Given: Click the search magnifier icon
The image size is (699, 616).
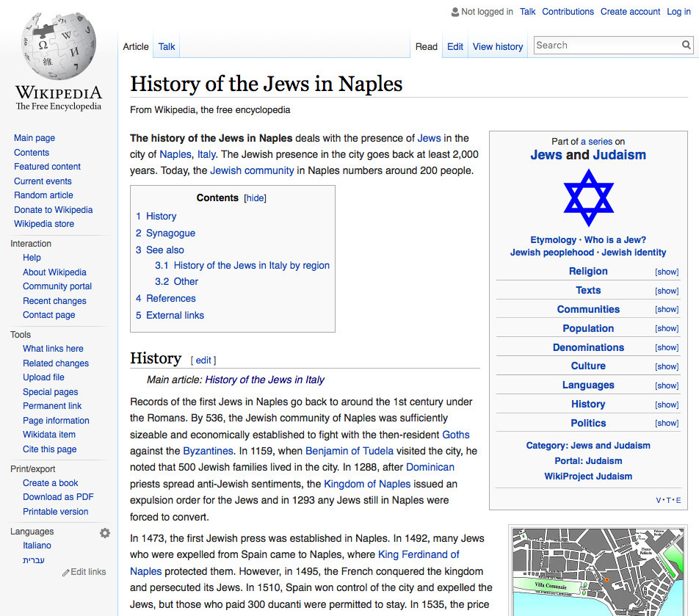Looking at the screenshot, I should (x=686, y=45).
